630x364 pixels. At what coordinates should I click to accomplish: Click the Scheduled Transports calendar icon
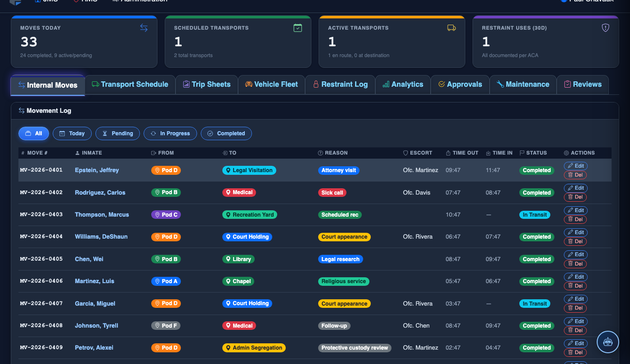[297, 28]
